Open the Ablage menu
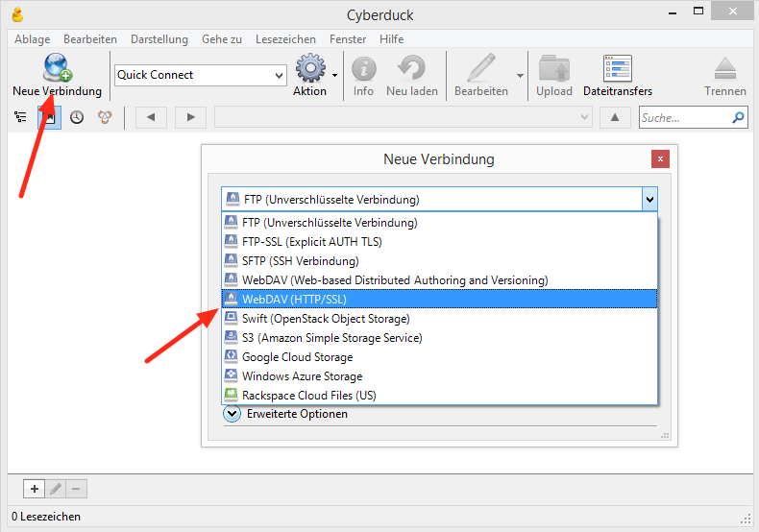The width and height of the screenshot is (759, 532). 33,39
